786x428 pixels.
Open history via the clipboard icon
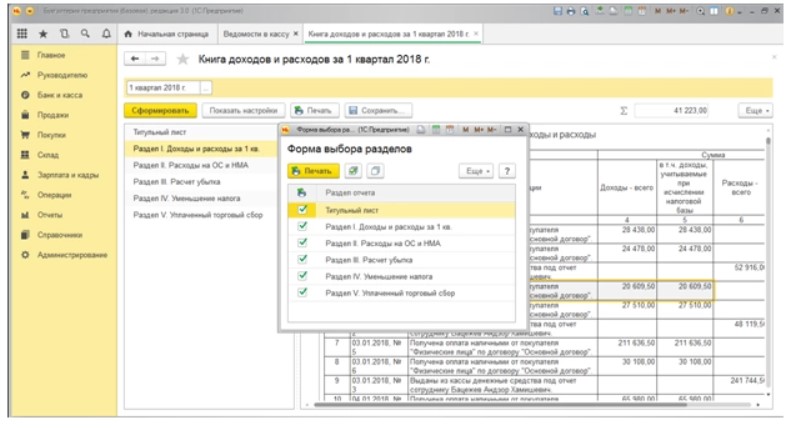point(65,33)
